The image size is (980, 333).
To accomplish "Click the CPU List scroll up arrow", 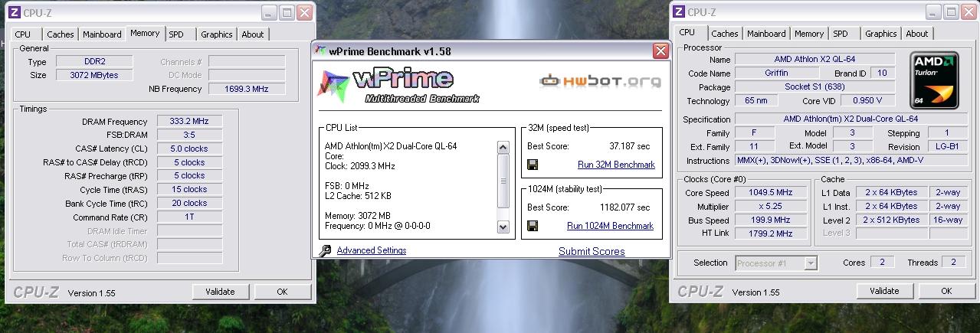I will (x=503, y=147).
